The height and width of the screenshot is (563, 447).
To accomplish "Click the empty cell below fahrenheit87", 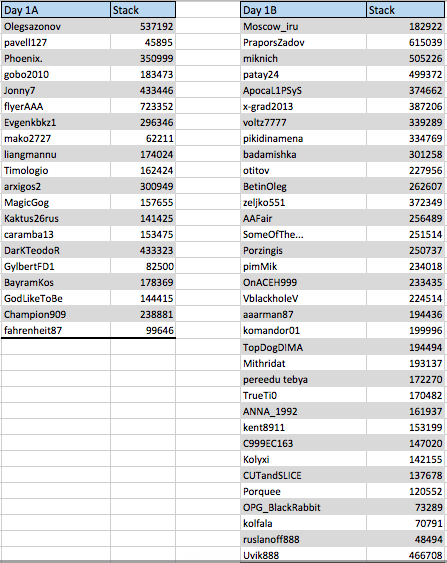I will [x=56, y=347].
